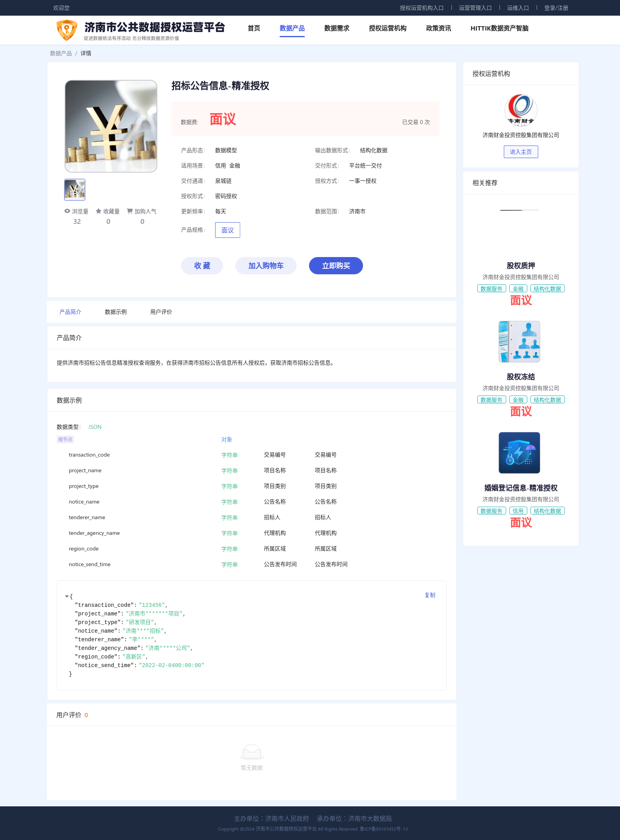Click the star icon beside 收藏量
Screen dimensions: 620x840
click(99, 211)
